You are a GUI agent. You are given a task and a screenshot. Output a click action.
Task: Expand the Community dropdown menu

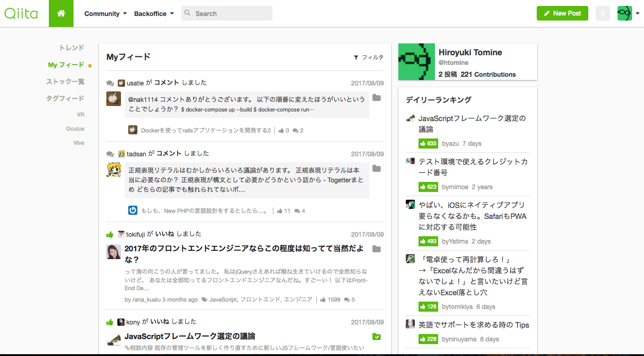coord(105,14)
